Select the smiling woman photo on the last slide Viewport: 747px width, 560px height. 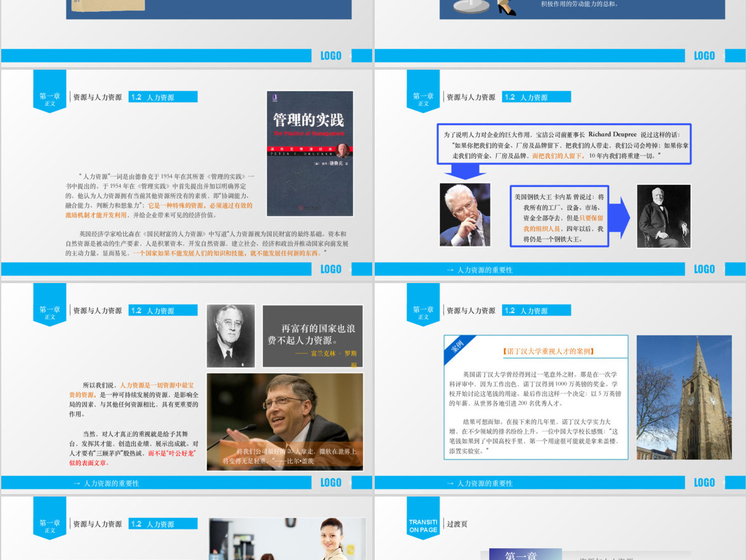[x=287, y=539]
